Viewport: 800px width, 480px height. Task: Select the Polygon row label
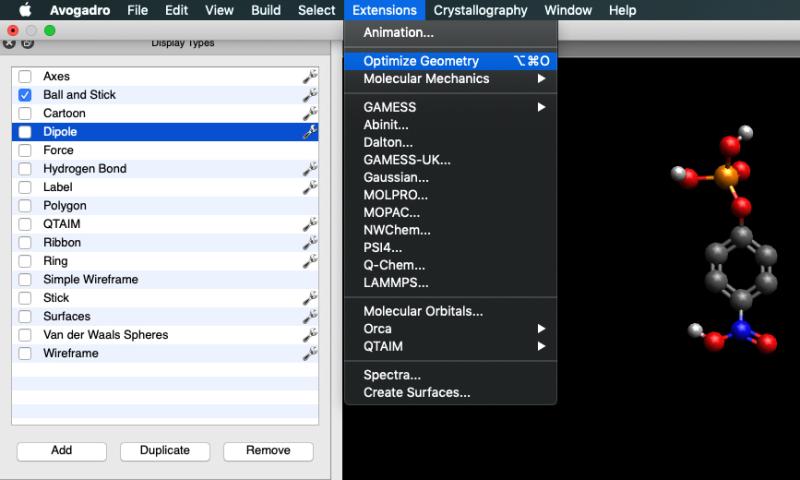tap(65, 206)
